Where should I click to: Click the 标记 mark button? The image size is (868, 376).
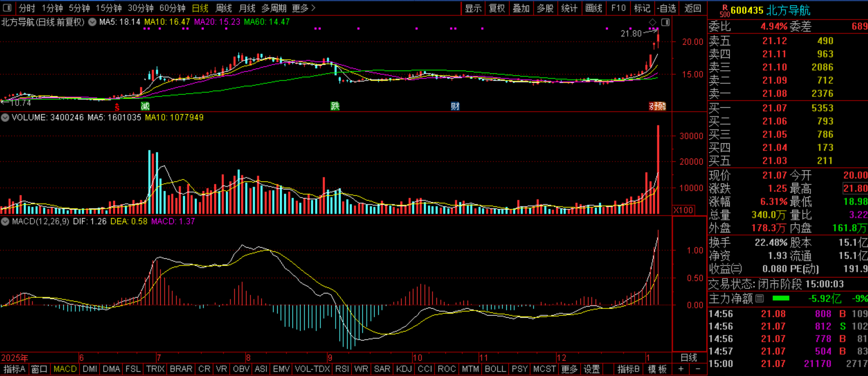642,8
